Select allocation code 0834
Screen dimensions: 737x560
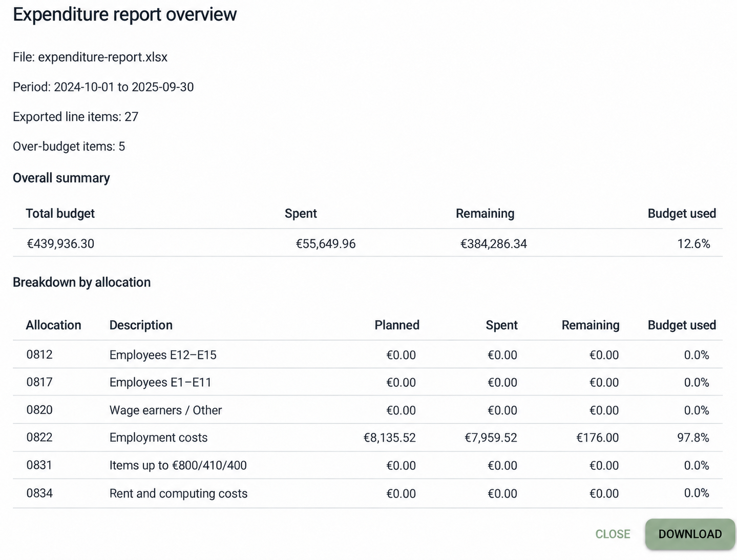coord(39,493)
